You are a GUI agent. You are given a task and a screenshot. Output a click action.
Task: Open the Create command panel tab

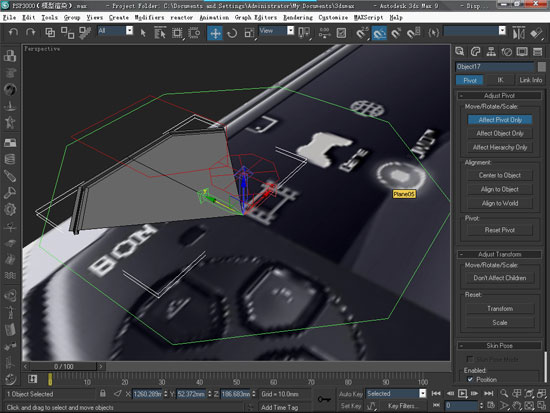460,52
